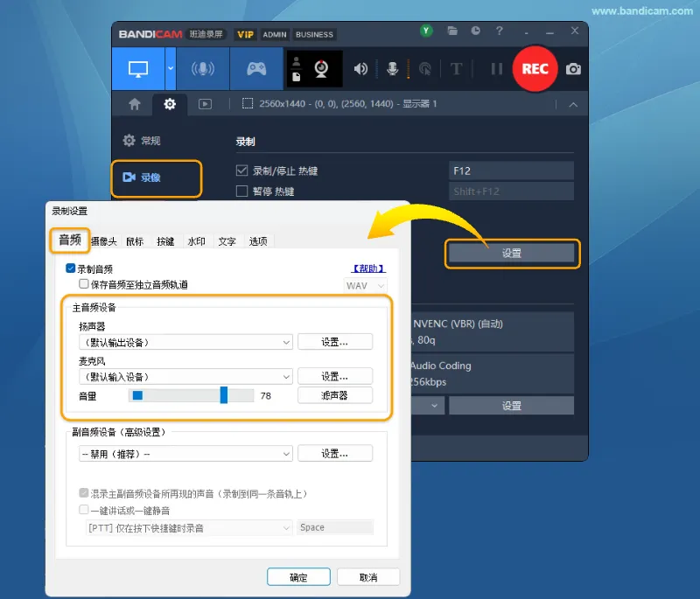Click the Shift+F12 hotkey field

tap(511, 192)
